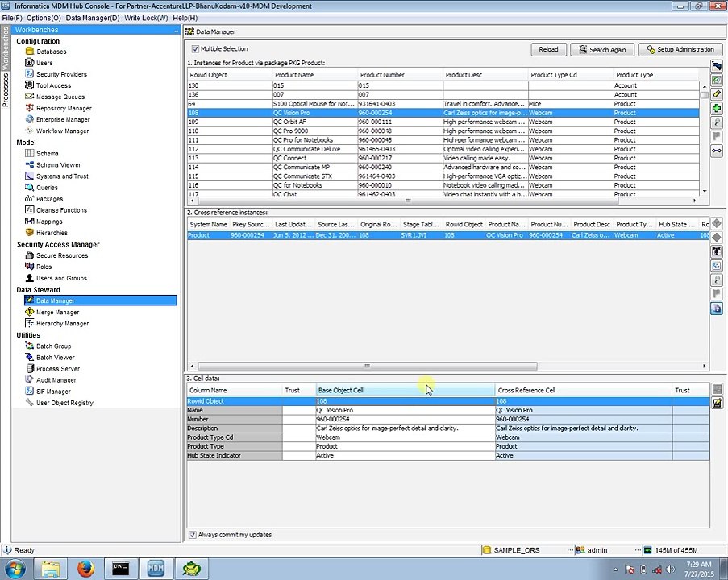Screen dimensions: 728x580
Task: Open the Data Manager(D) menu
Action: [x=93, y=18]
